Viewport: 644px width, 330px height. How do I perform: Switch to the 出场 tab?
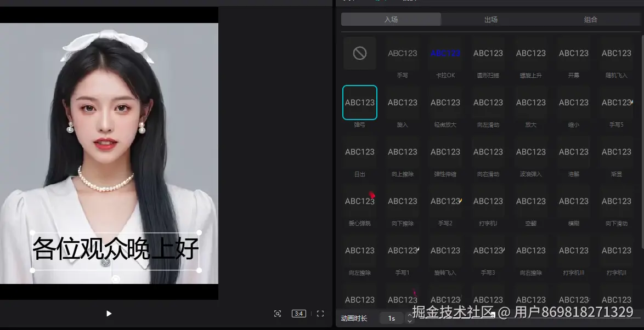(490, 19)
